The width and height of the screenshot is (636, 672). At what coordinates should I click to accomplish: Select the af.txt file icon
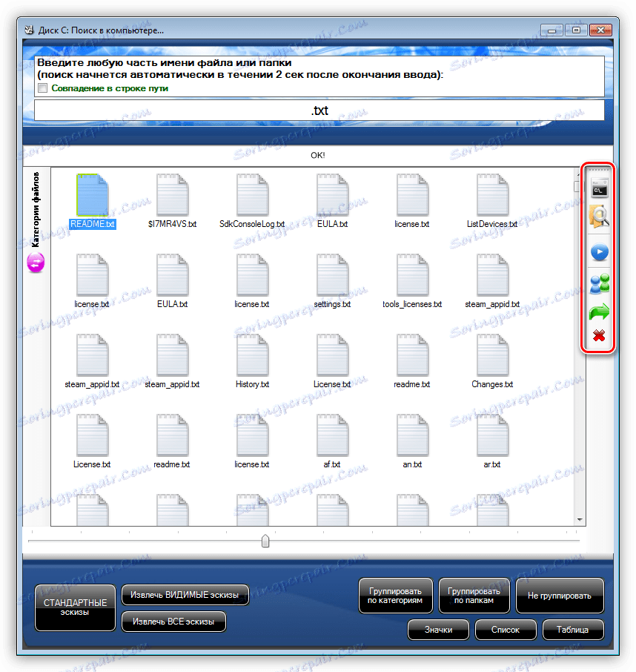pos(332,435)
